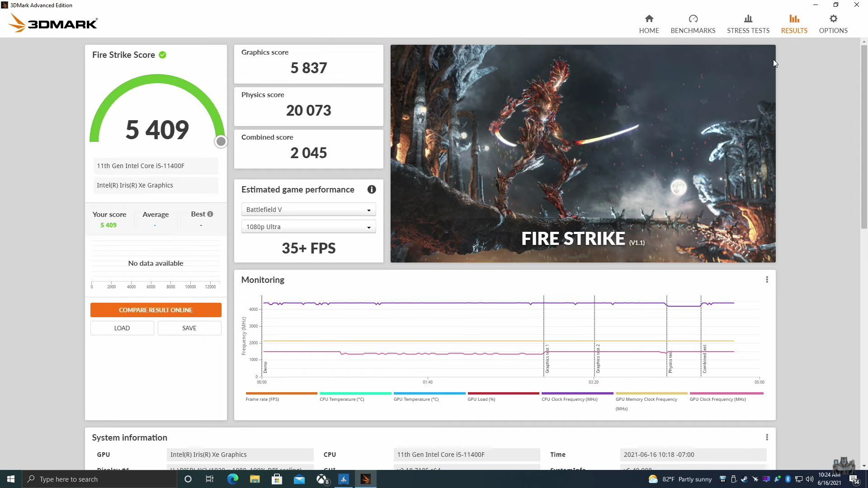Click the info icon next to Best

point(210,214)
